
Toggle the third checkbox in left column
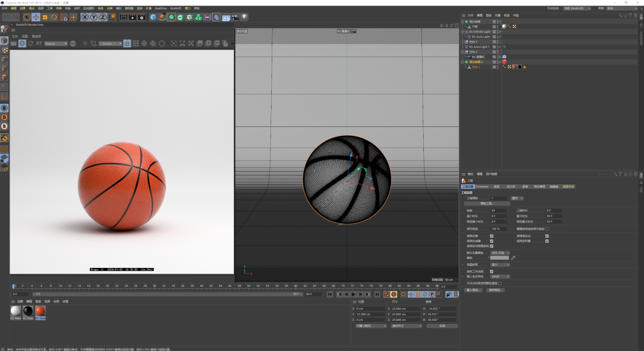pos(492,246)
